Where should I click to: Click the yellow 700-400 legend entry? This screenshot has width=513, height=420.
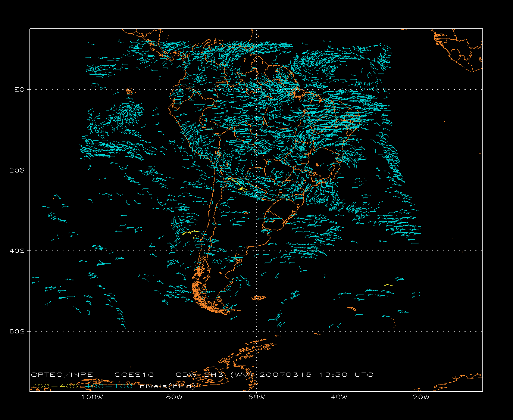tap(54, 386)
